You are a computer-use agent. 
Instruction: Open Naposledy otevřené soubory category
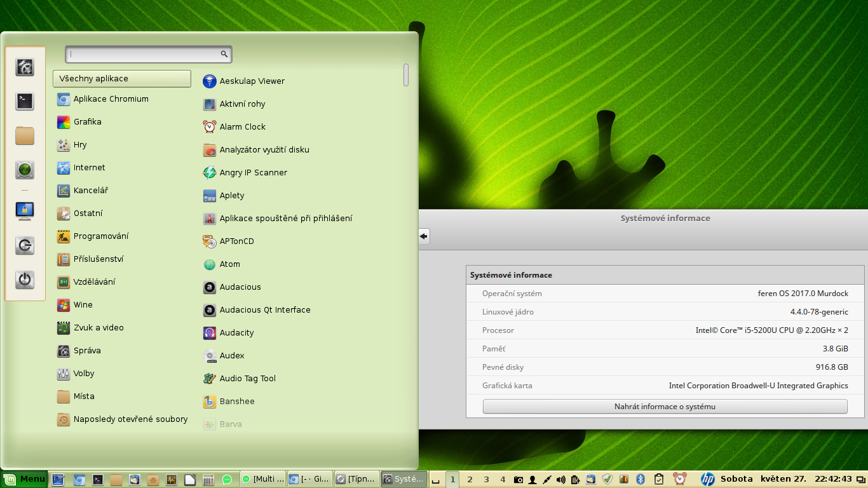coord(122,419)
